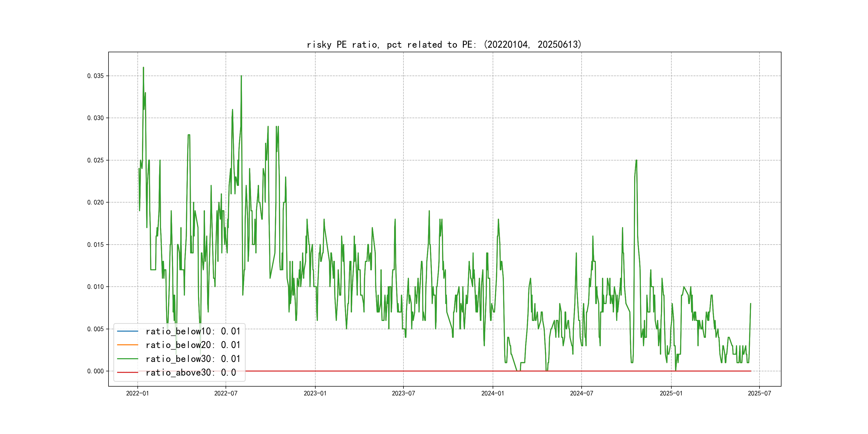Viewport: 868px width, 434px height.
Task: Select the ratio_below10: 0.01 legend label
Action: [x=193, y=331]
